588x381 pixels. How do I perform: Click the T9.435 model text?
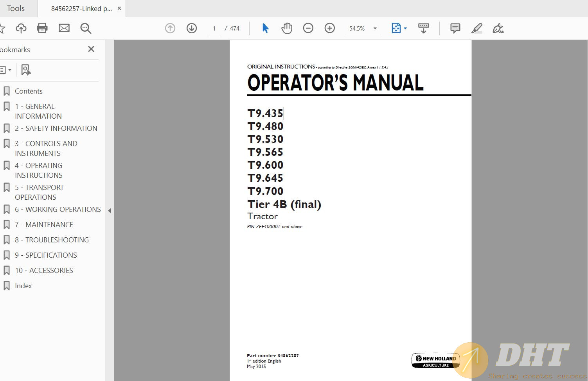(265, 113)
